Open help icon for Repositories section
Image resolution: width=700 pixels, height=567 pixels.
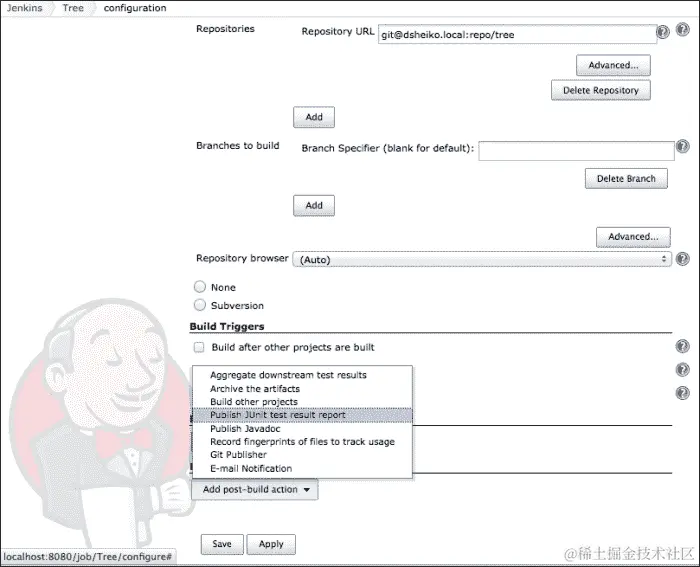coord(682,29)
